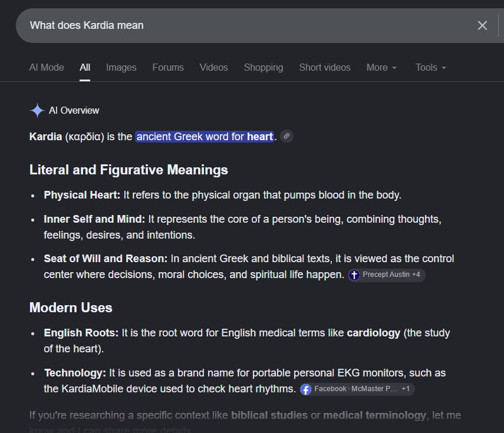Show the +4 additional sources

tap(416, 275)
